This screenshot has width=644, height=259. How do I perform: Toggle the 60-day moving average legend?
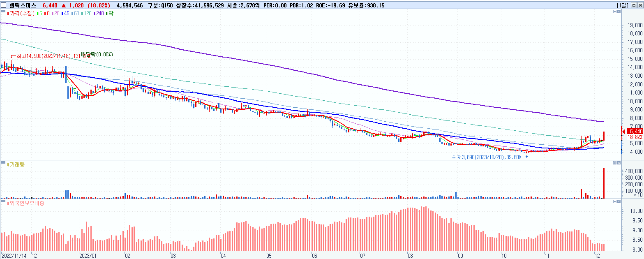[75, 13]
